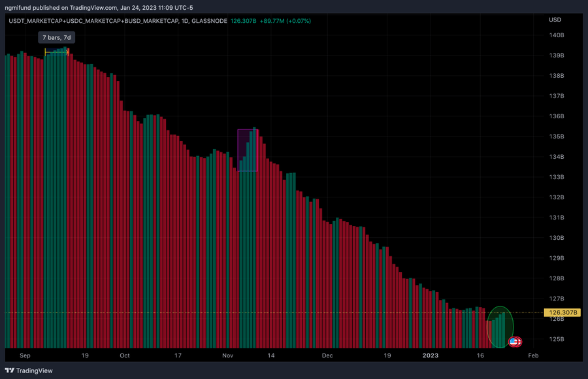
Task: Click the purple rectangle drawing near November
Action: (x=248, y=150)
